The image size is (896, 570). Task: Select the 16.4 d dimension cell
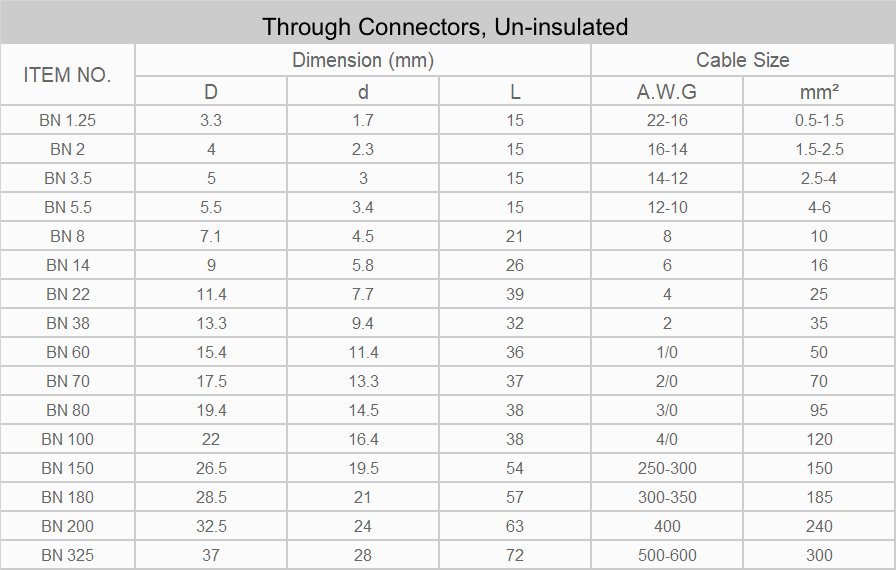363,439
